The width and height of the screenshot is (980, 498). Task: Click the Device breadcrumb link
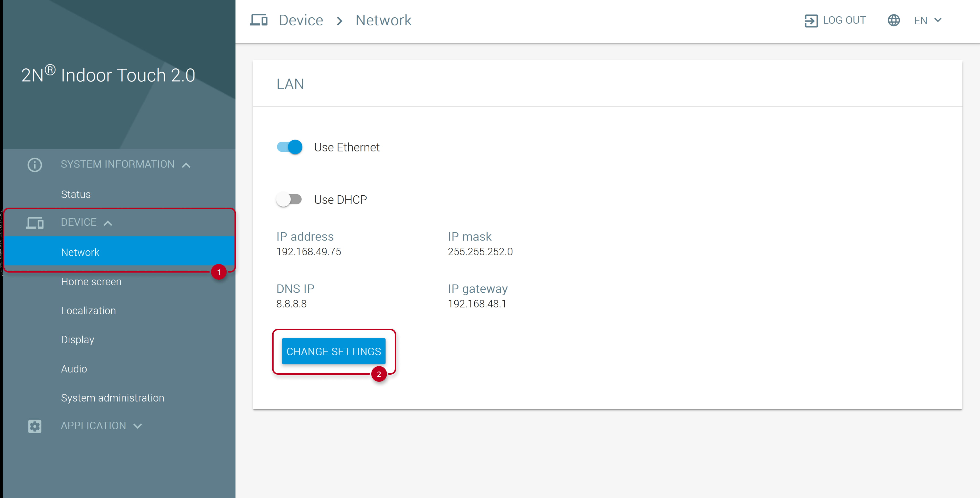(x=300, y=20)
